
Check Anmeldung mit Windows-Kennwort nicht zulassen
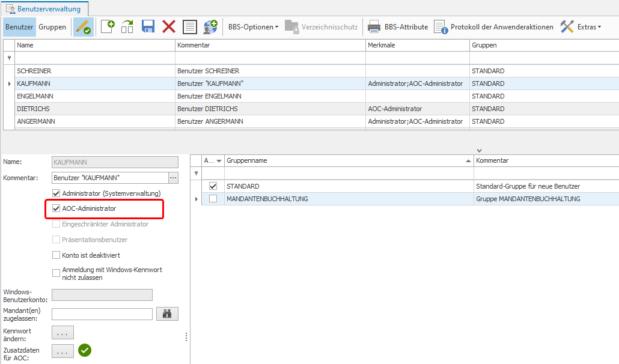coord(56,273)
